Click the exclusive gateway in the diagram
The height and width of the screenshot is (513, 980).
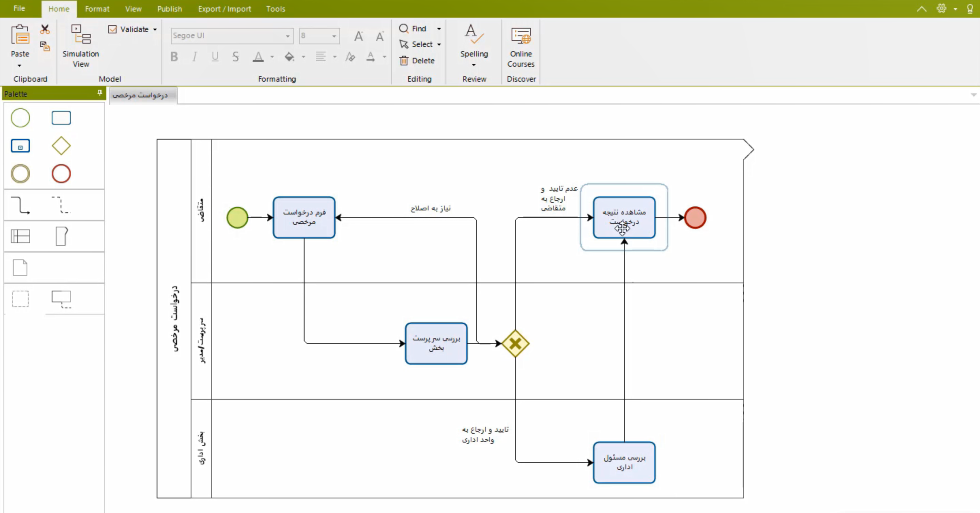click(515, 343)
